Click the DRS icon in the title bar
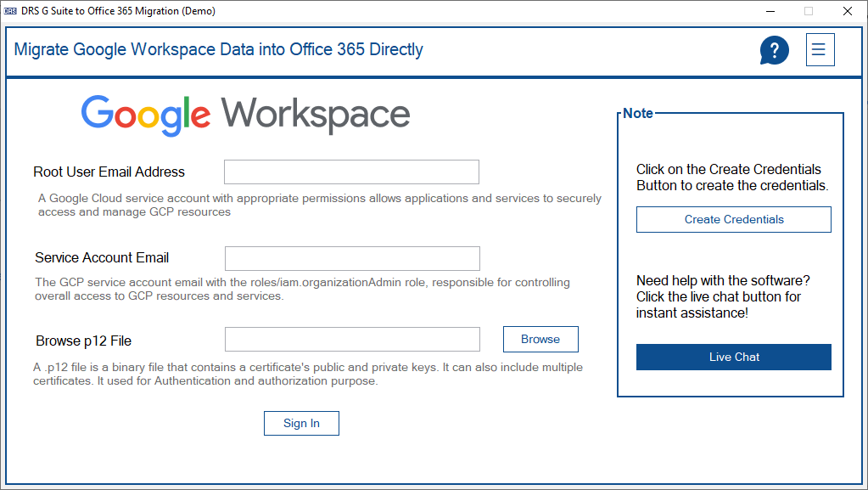Screen dimensions: 868x490 coord(10,10)
